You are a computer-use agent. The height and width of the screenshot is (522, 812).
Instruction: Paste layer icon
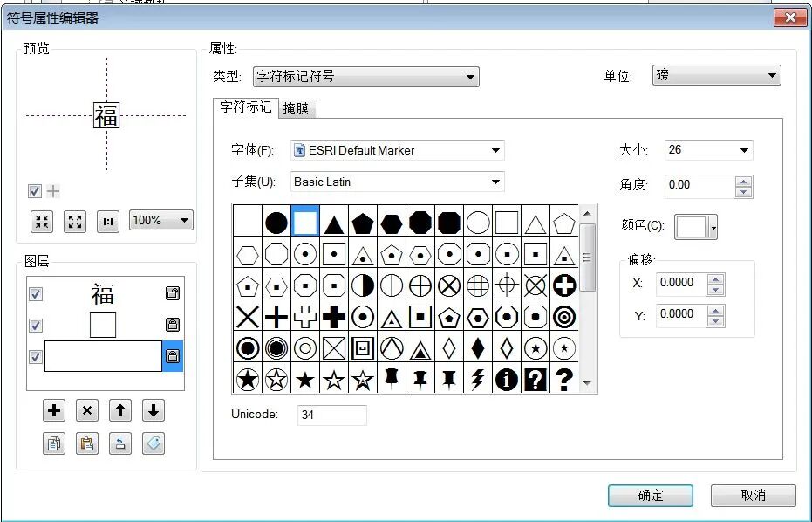click(87, 443)
